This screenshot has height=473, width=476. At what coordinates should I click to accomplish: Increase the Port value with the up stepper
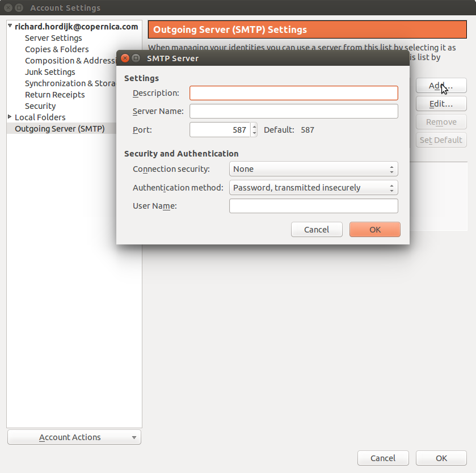pyautogui.click(x=254, y=126)
